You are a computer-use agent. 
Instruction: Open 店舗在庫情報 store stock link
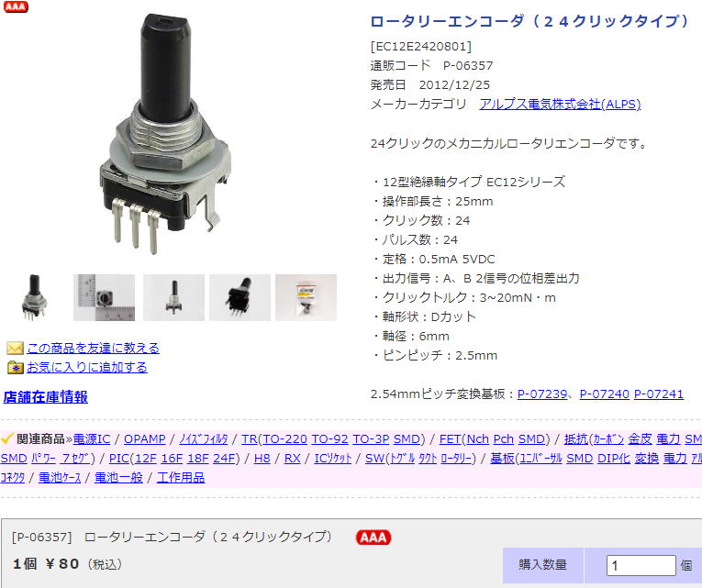tap(45, 397)
